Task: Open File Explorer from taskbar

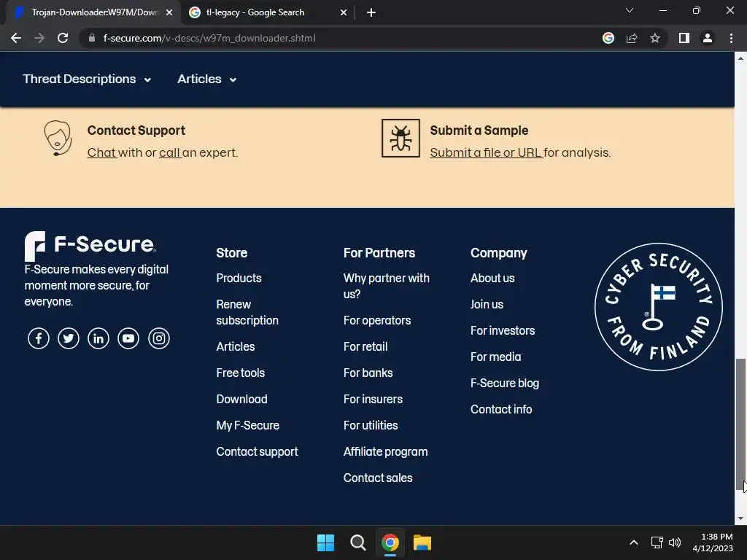Action: point(422,542)
